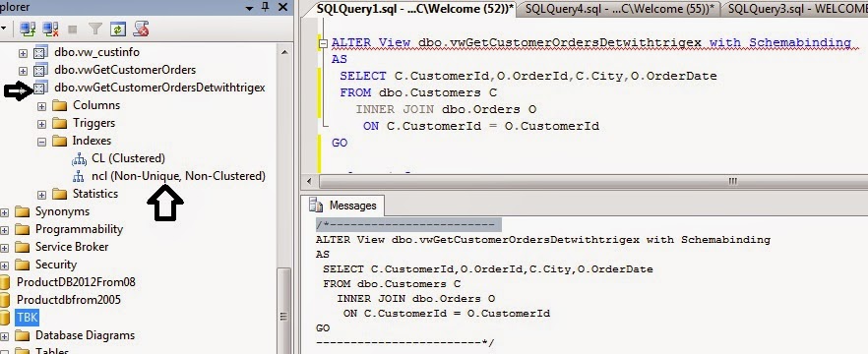Select dbo.vwGetCustomerOrdersDetwithtrigex view
This screenshot has width=868, height=354.
[x=159, y=88]
